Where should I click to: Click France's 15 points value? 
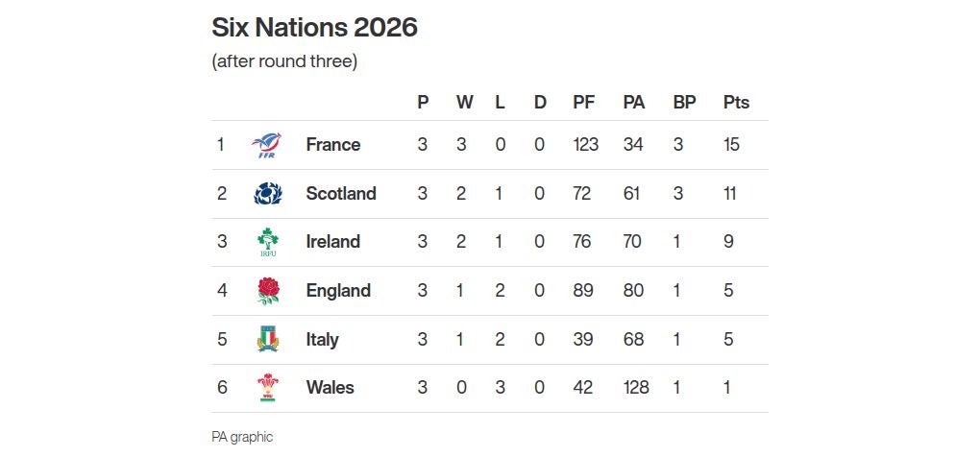(732, 145)
